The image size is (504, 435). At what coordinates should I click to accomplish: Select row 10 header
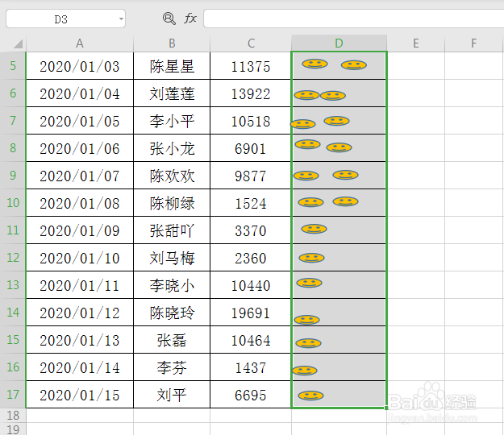tap(13, 202)
